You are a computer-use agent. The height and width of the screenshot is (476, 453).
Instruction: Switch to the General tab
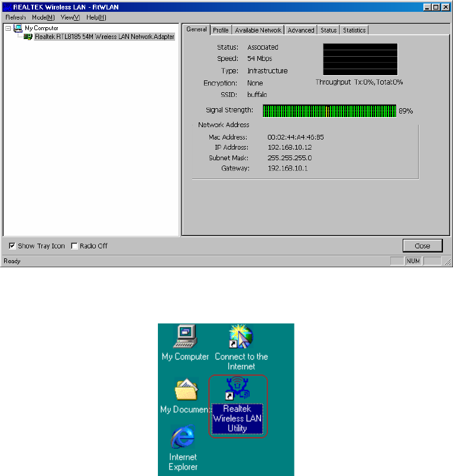pyautogui.click(x=196, y=30)
